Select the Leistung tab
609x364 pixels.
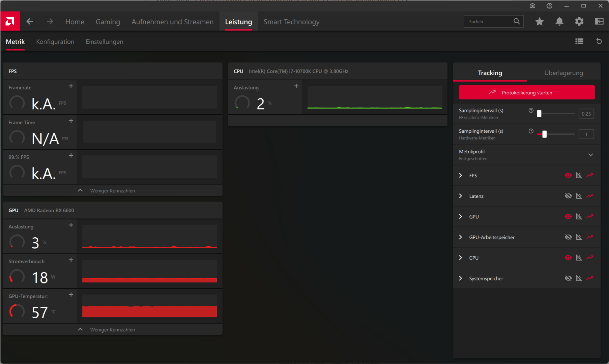coord(239,22)
